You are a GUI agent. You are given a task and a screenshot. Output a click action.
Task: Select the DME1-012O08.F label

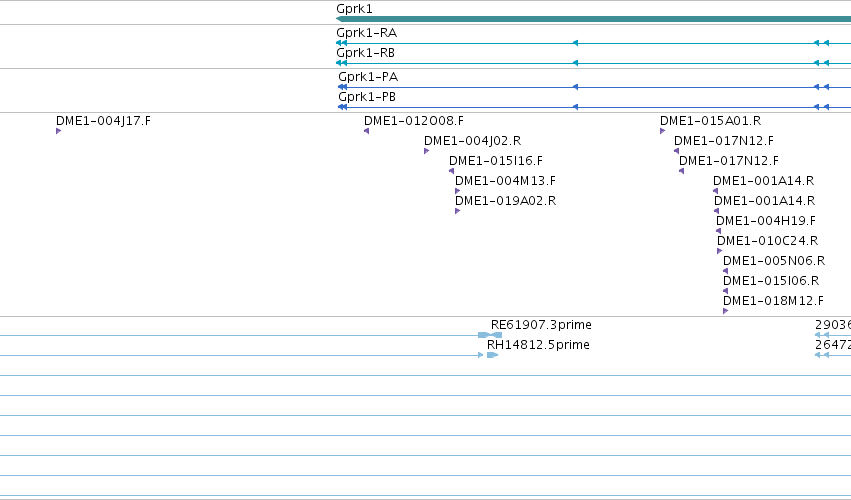point(414,121)
